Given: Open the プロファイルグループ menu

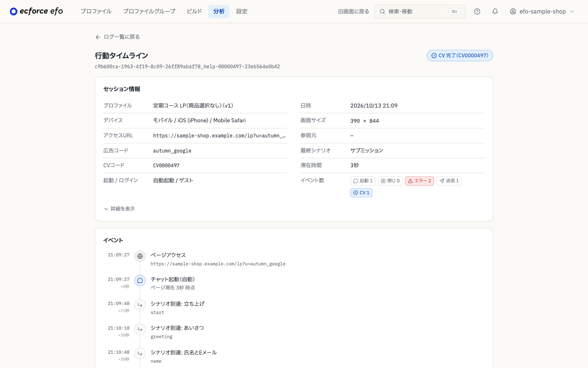Looking at the screenshot, I should coord(149,11).
